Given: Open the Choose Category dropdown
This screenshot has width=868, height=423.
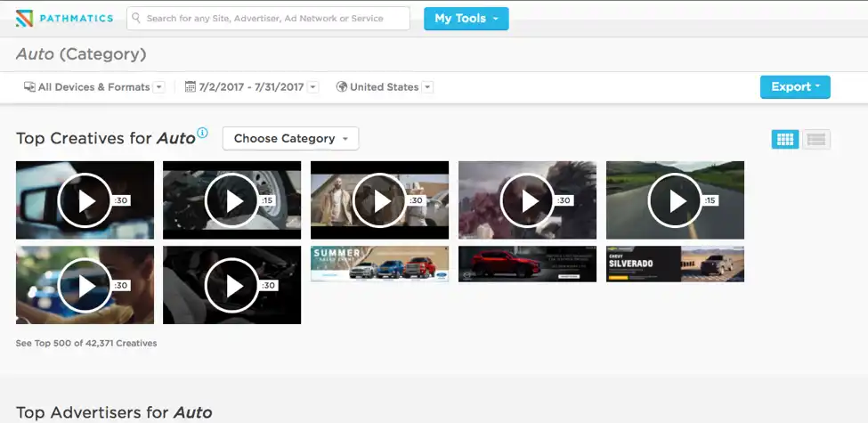Looking at the screenshot, I should coord(290,138).
